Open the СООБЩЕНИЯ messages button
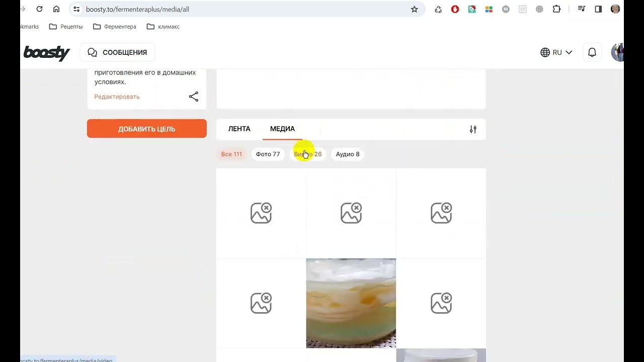The image size is (644, 362). [117, 52]
